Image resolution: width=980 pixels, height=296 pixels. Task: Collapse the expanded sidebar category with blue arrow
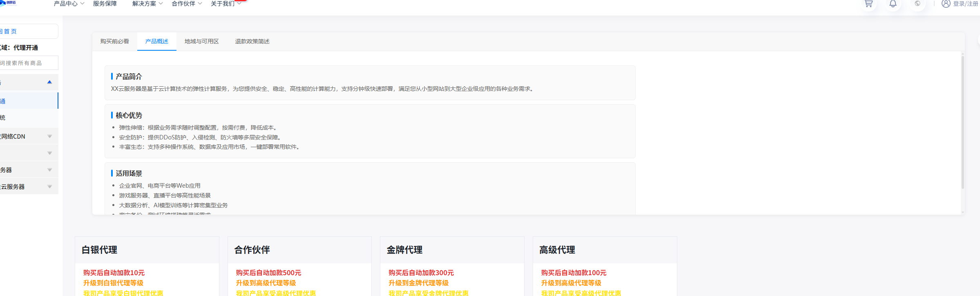[49, 82]
